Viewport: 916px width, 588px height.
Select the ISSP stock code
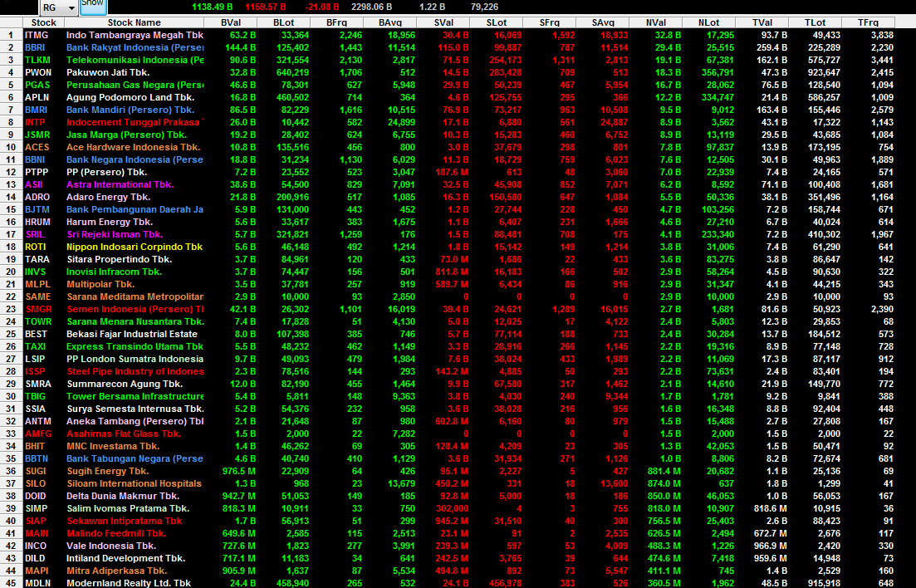click(x=35, y=372)
